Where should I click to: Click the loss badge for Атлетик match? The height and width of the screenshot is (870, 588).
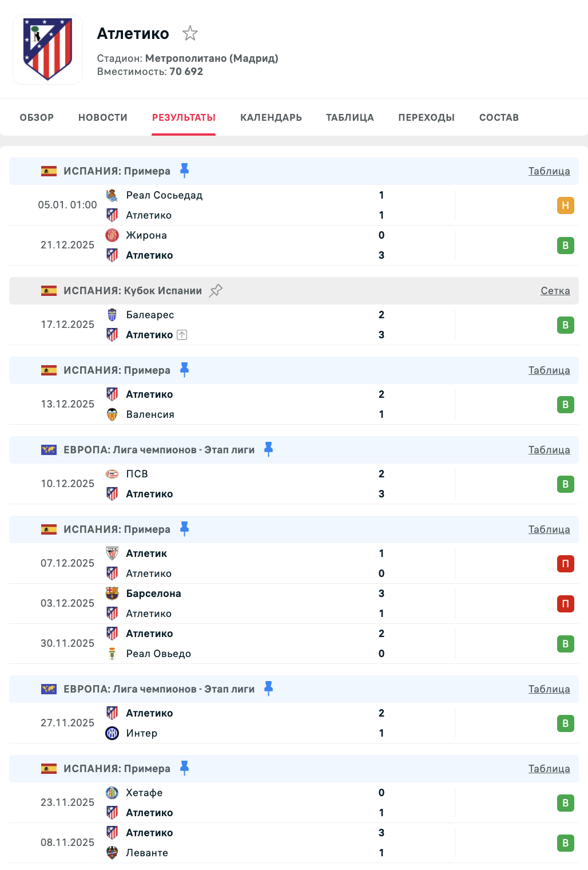[x=565, y=564]
